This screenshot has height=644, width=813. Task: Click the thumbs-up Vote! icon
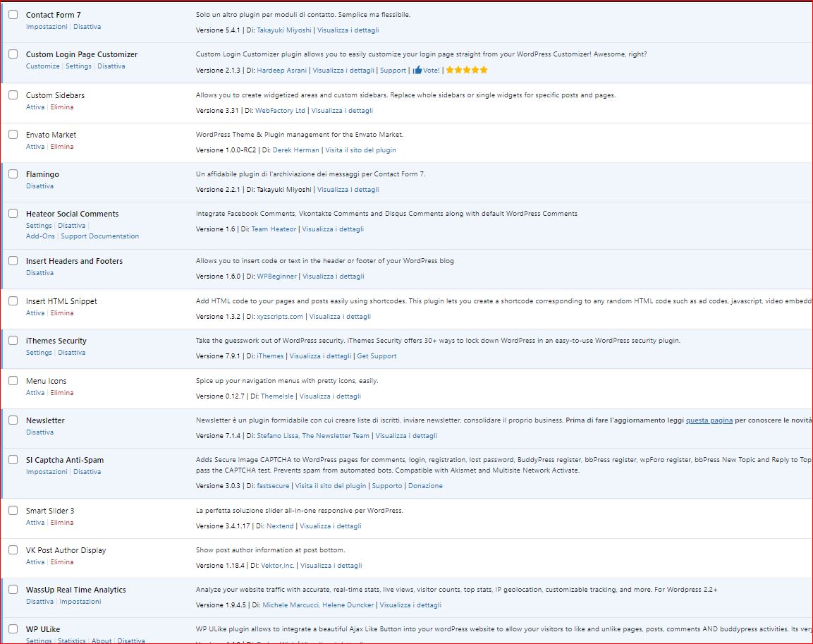point(417,70)
